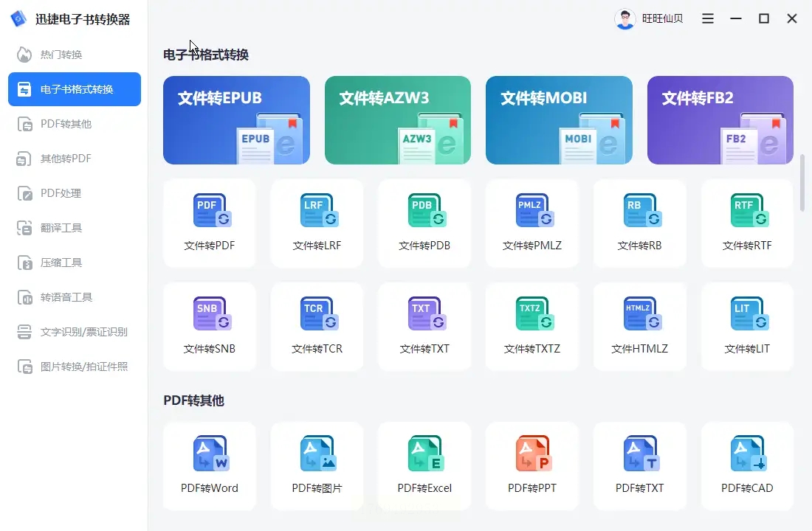Go to 转语音工具 in the sidebar
Screen dimensions: 812x531
coord(75,297)
